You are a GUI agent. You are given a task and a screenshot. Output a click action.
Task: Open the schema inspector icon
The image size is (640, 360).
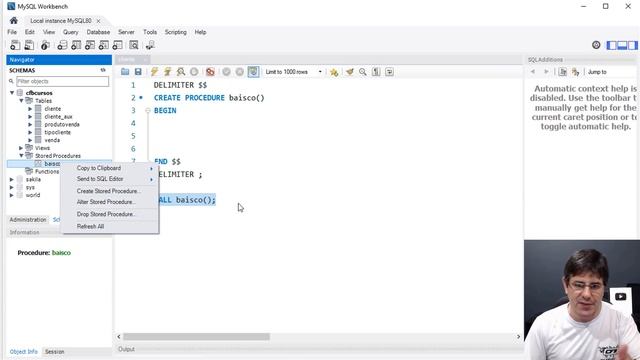pos(45,45)
